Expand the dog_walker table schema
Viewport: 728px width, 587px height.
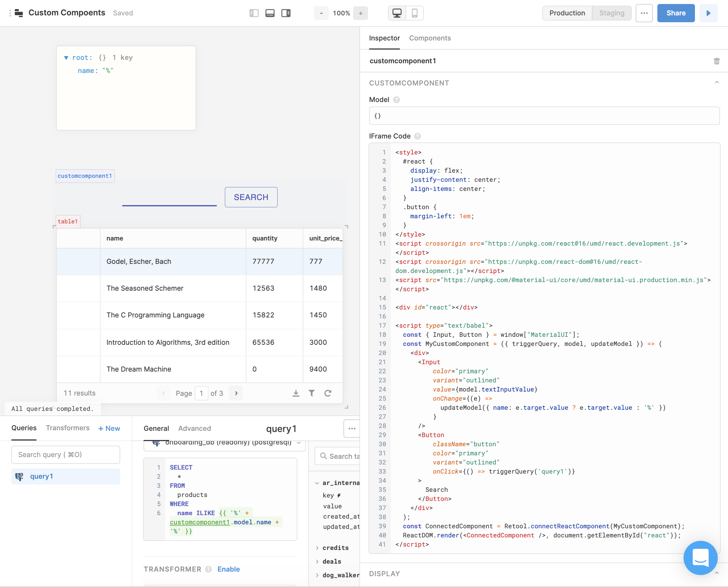(x=317, y=575)
